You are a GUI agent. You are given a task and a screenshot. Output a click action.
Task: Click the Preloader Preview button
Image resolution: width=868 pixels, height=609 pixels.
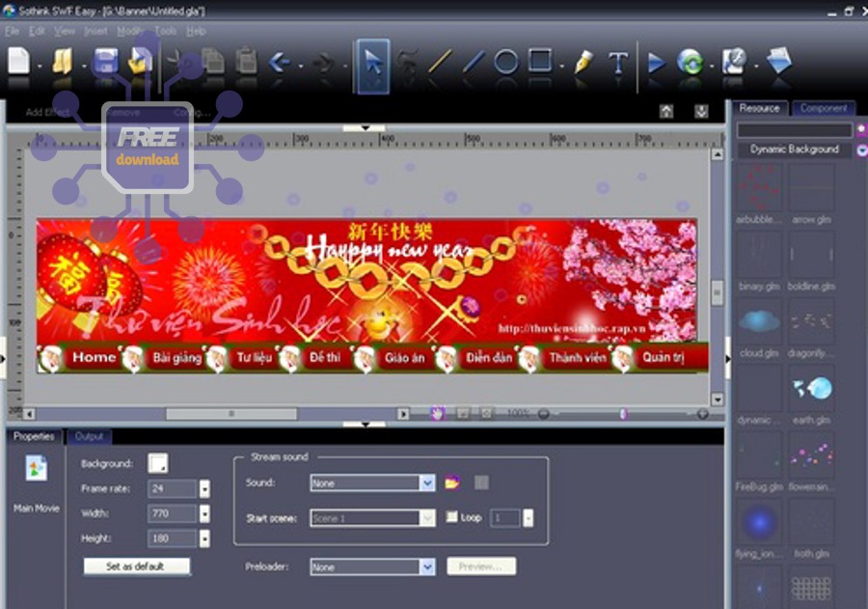(481, 567)
